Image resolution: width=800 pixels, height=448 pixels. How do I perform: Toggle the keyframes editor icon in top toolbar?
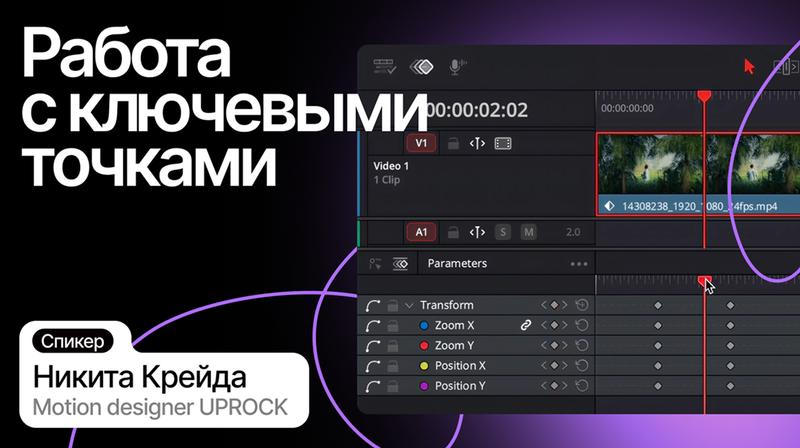pyautogui.click(x=421, y=66)
